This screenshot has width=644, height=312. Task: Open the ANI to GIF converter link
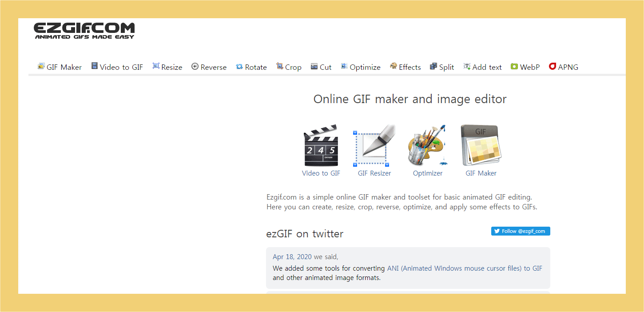(x=465, y=268)
